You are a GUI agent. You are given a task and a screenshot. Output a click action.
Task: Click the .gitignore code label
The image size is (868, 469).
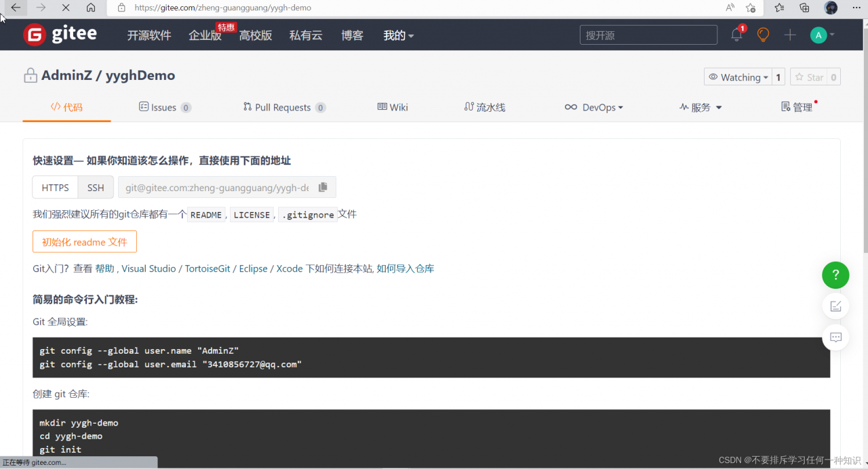click(x=308, y=215)
